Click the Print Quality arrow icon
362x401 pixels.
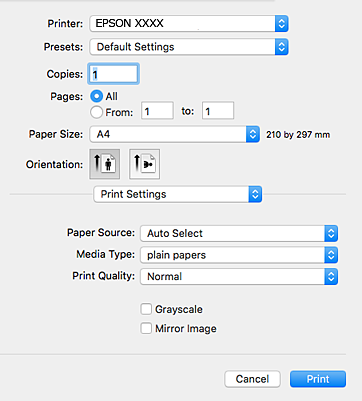[331, 277]
